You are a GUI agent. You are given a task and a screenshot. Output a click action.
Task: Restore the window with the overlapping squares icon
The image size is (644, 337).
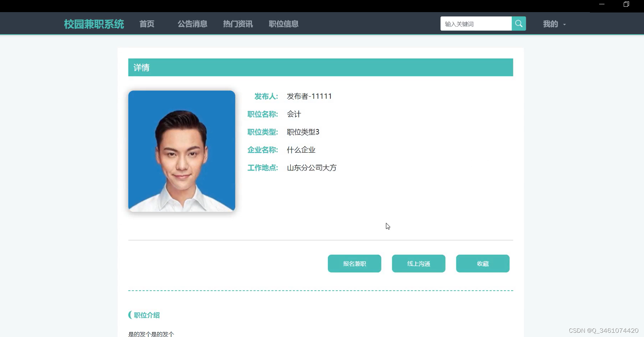click(x=626, y=4)
